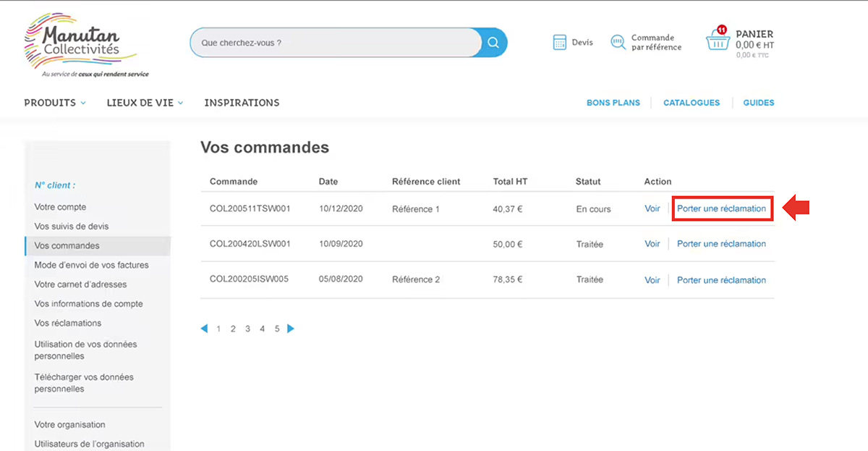Image resolution: width=868 pixels, height=451 pixels.
Task: Expand the Lieux de vie dropdown
Action: [x=145, y=103]
